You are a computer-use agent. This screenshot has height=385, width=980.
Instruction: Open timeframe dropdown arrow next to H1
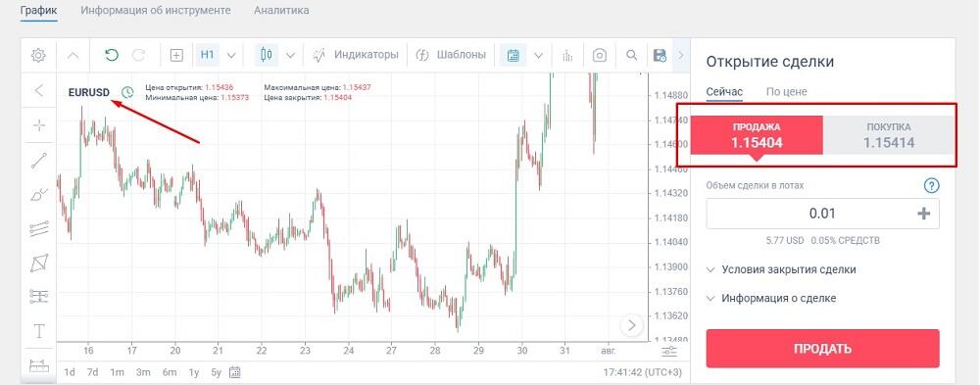pos(231,55)
